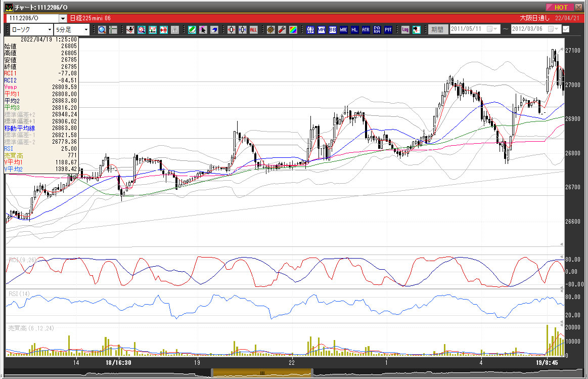Click the magnifier zoom tool icon
This screenshot has height=379, width=588.
point(102,30)
